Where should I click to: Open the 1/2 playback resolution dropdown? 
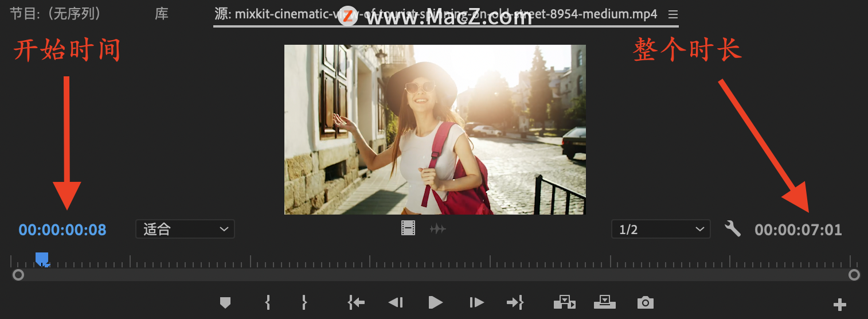click(x=660, y=229)
